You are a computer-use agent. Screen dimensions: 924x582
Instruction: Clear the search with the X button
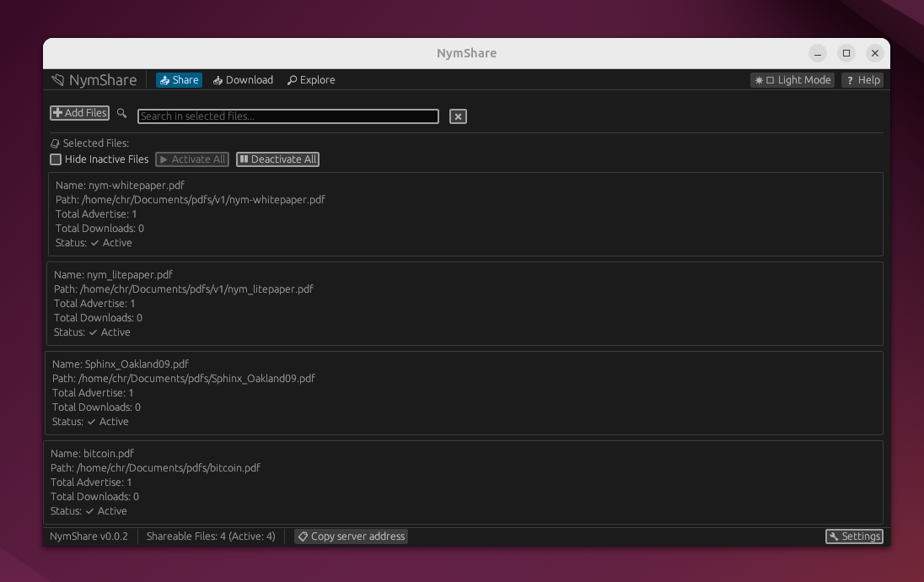pos(458,116)
